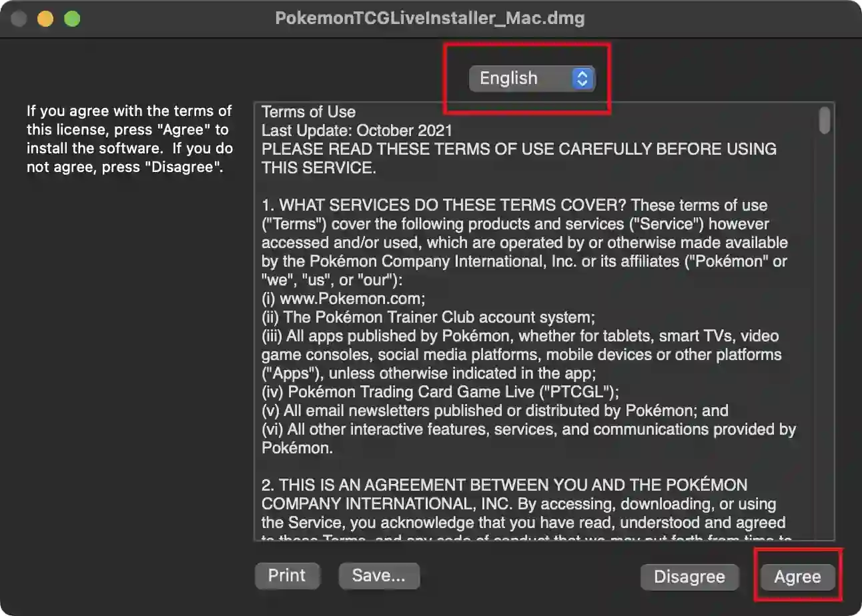Open the English language dropdown
The image size is (862, 616).
click(531, 79)
